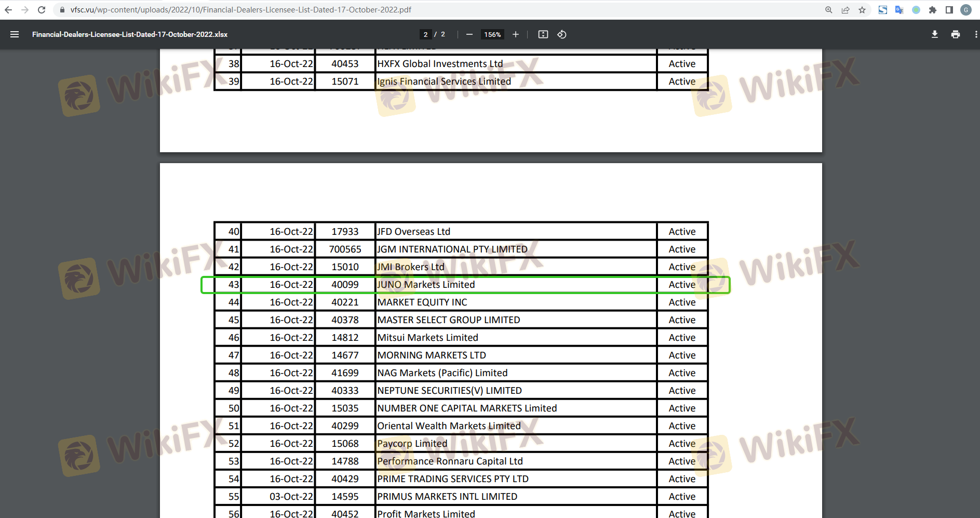The height and width of the screenshot is (518, 980).
Task: Print the PDF document
Action: pyautogui.click(x=956, y=34)
